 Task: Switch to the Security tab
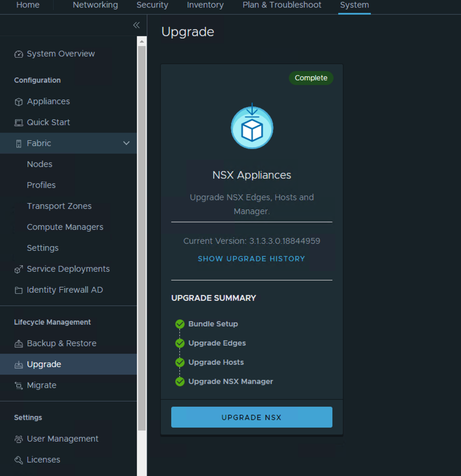(152, 5)
